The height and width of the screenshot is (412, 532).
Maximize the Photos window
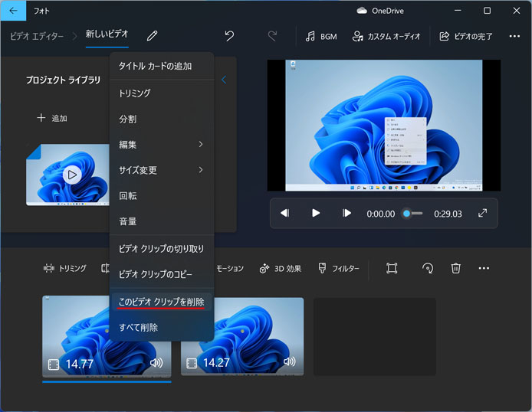point(487,11)
